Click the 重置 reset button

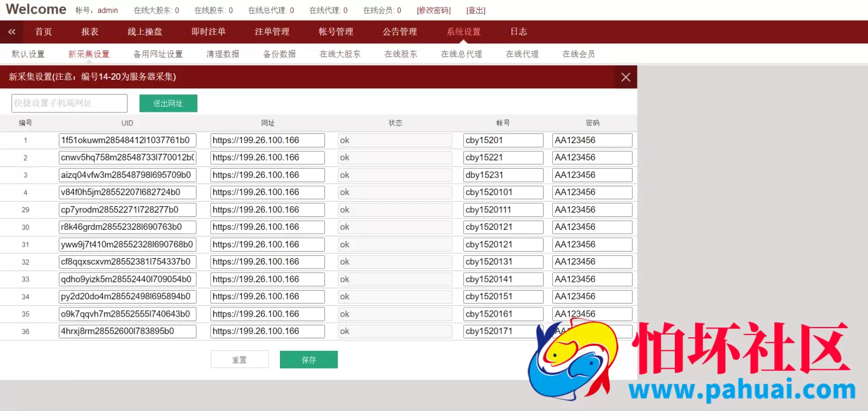(240, 359)
